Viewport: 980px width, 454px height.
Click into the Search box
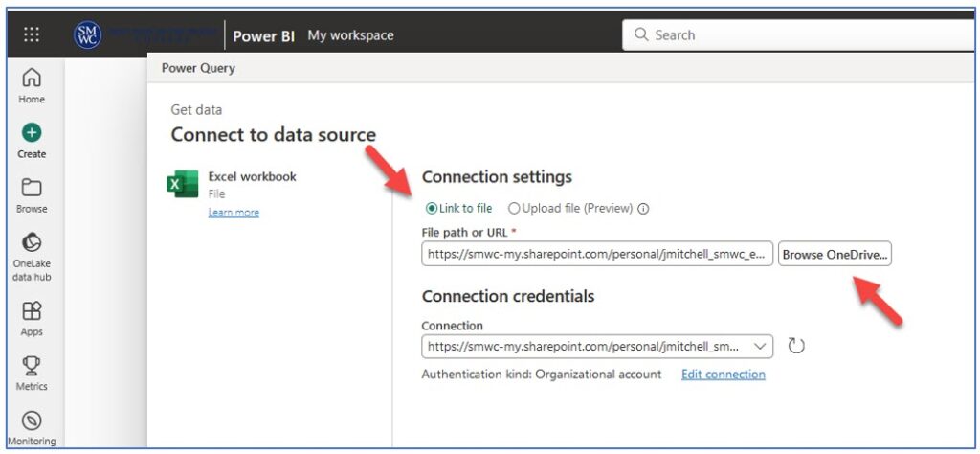click(x=800, y=35)
